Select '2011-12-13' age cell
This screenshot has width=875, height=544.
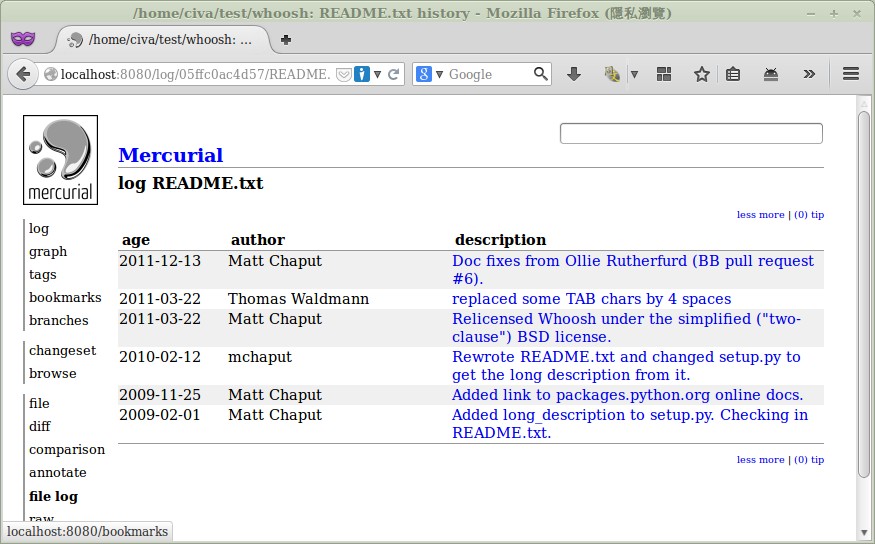[160, 261]
